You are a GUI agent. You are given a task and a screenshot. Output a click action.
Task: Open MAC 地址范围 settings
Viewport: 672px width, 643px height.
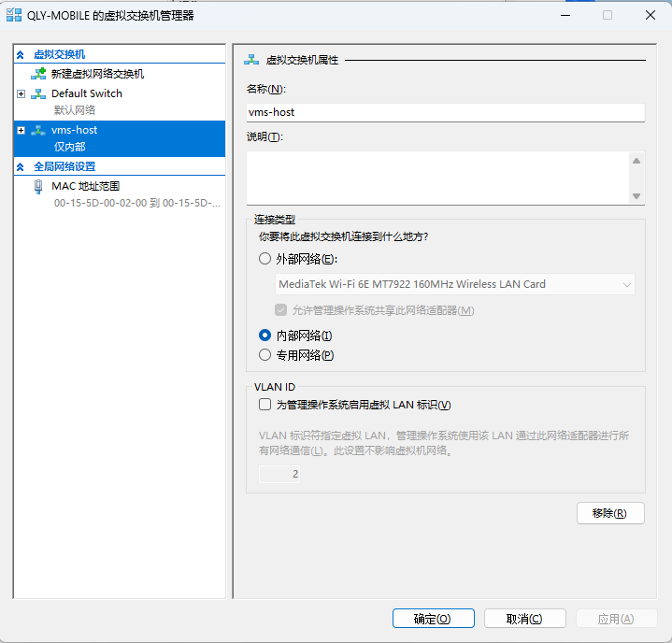point(85,186)
